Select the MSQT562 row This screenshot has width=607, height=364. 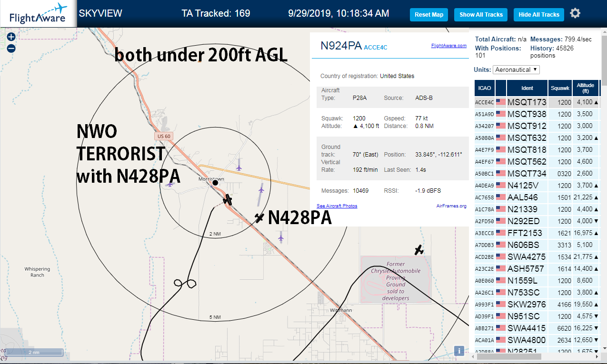[537, 161]
